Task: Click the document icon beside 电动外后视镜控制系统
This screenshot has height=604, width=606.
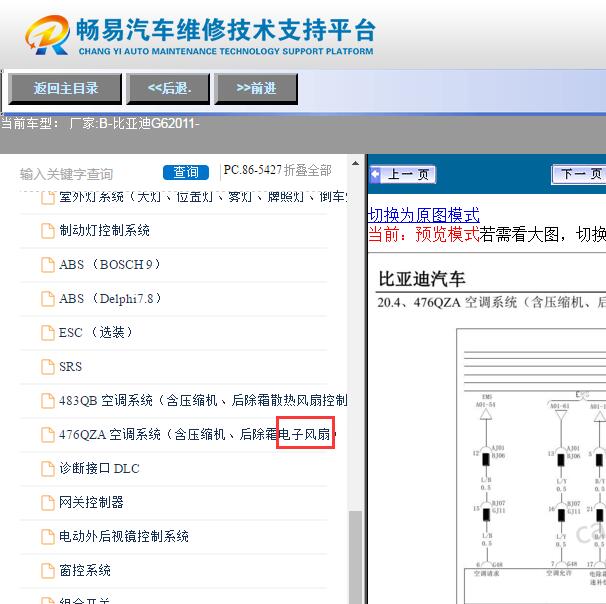Action: (48, 537)
